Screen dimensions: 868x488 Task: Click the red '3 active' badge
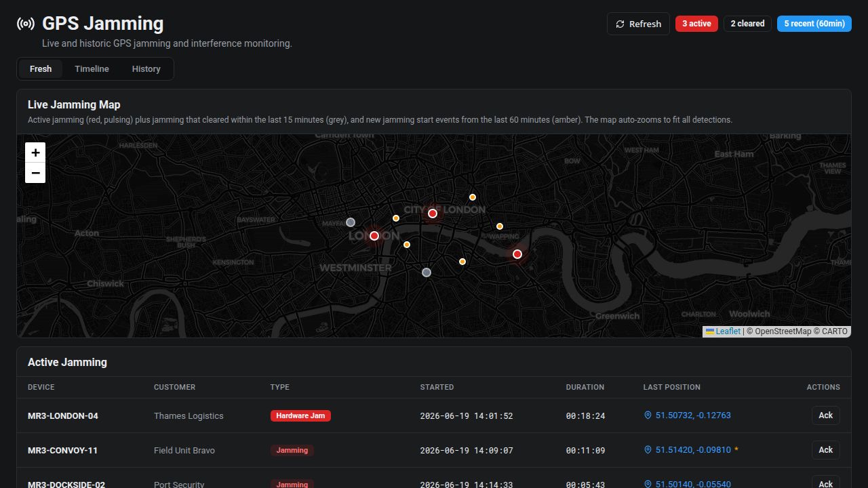point(696,24)
